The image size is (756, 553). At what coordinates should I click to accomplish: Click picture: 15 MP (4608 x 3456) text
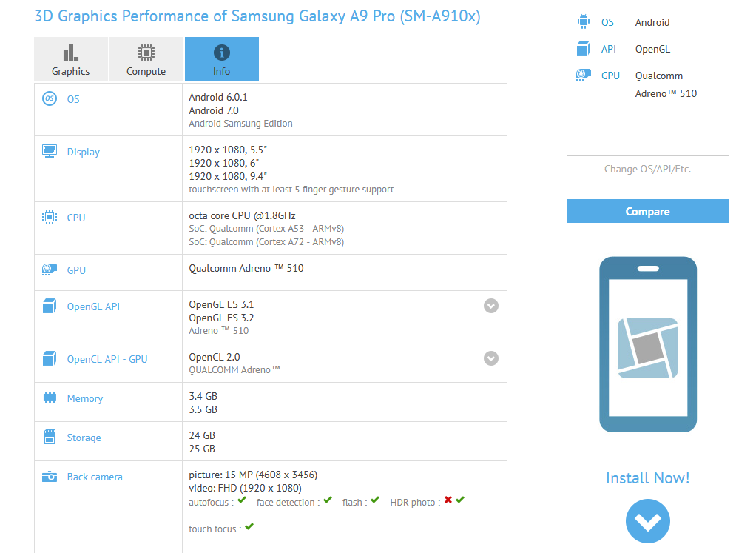click(x=253, y=475)
